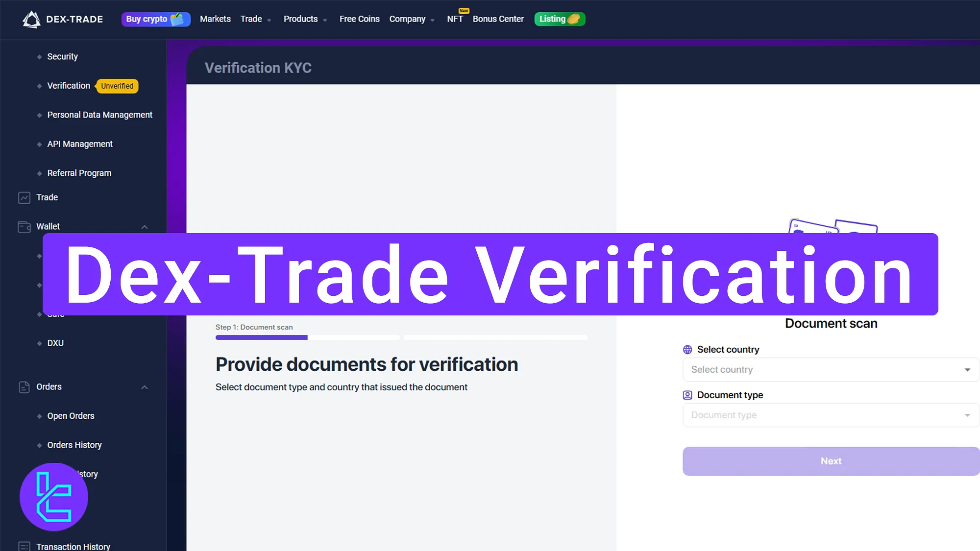
Task: Click the Orders document icon
Action: click(x=24, y=387)
